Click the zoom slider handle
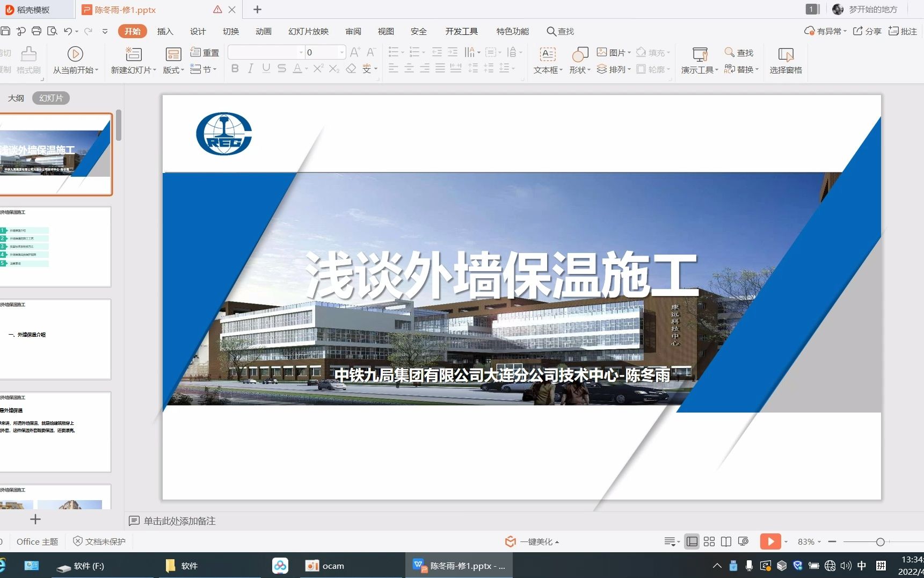The image size is (924, 578). click(880, 542)
